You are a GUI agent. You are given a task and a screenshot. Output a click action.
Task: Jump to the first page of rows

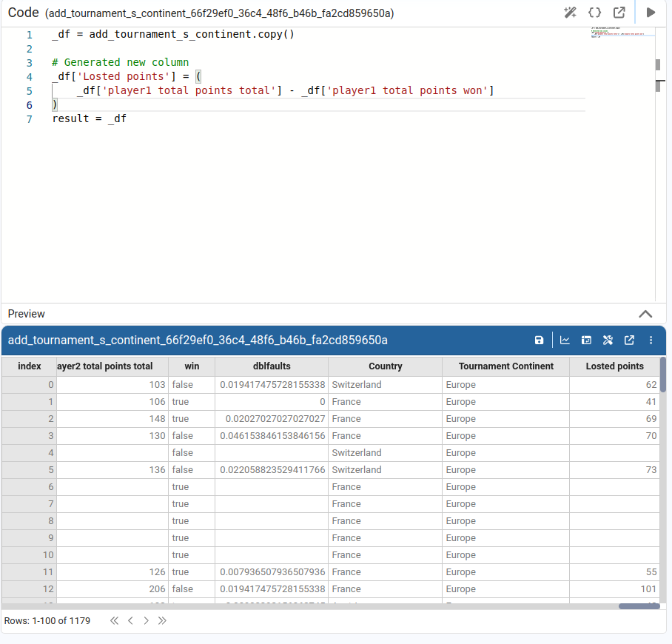tap(114, 620)
